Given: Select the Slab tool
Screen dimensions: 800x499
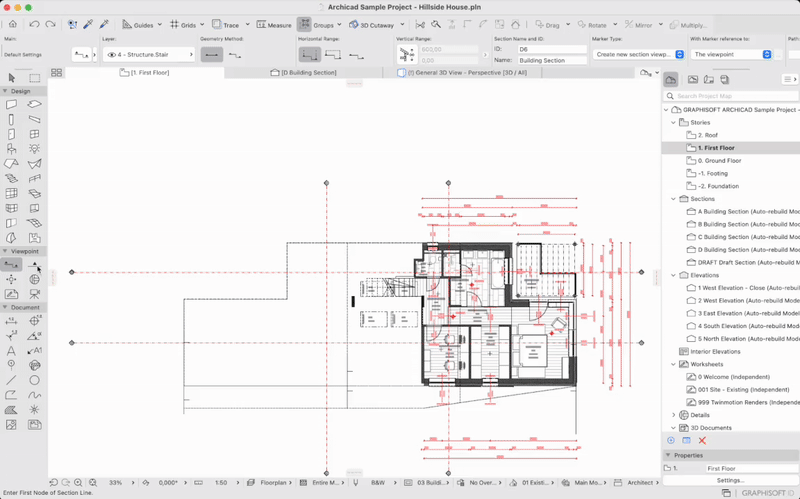Looking at the screenshot, I should 34,104.
